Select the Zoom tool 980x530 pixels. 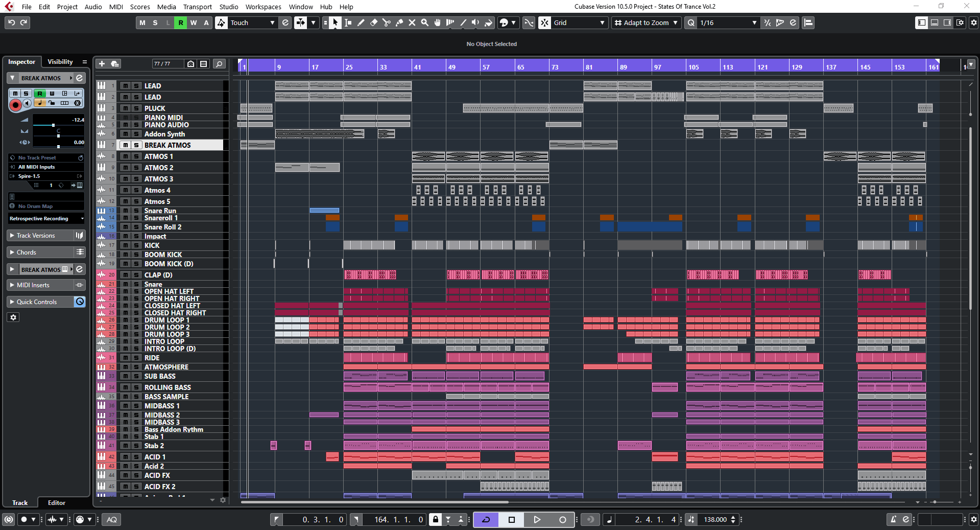point(424,22)
